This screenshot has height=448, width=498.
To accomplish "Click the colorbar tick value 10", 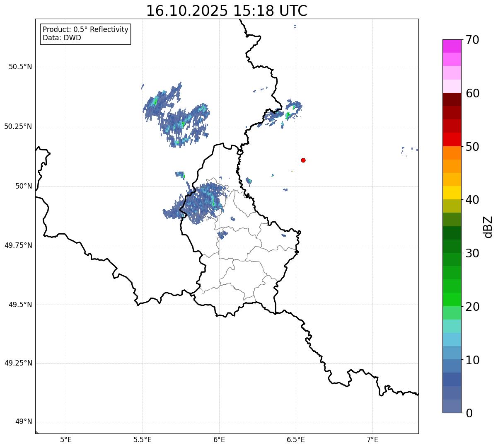I will click(472, 360).
